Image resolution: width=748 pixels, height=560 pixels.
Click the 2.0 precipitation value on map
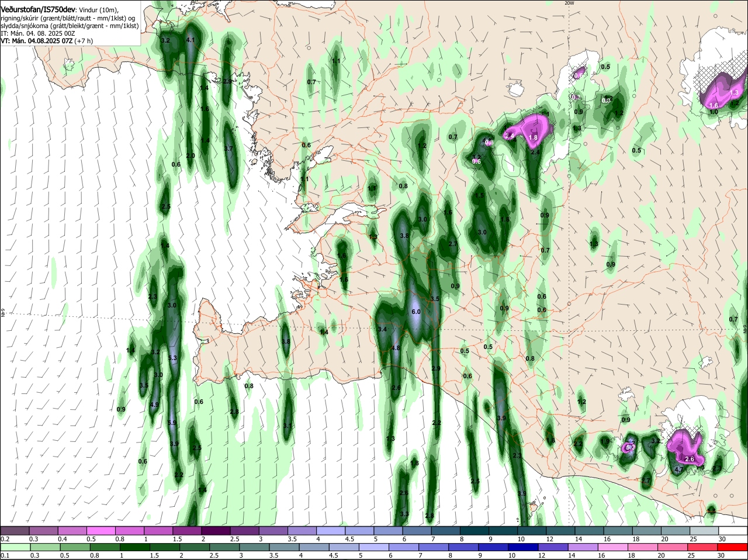click(x=191, y=156)
